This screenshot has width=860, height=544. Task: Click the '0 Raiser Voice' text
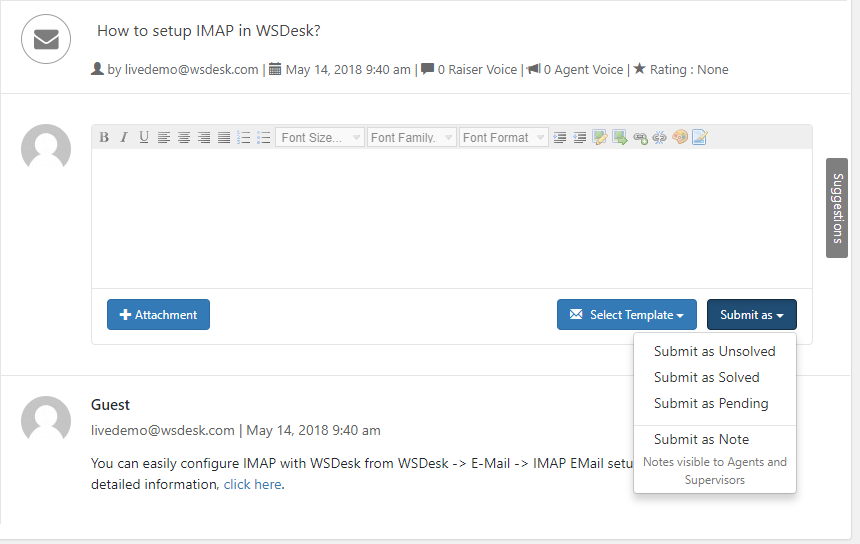(x=477, y=70)
